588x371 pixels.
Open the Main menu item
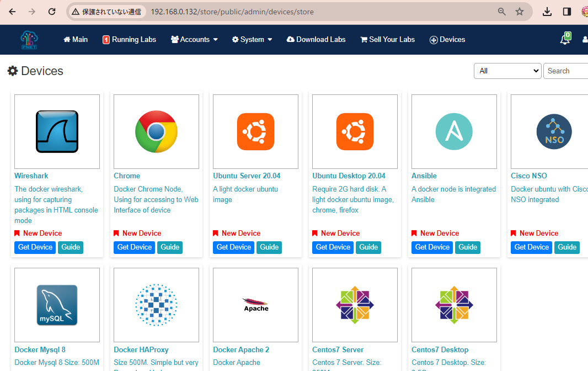pyautogui.click(x=76, y=39)
